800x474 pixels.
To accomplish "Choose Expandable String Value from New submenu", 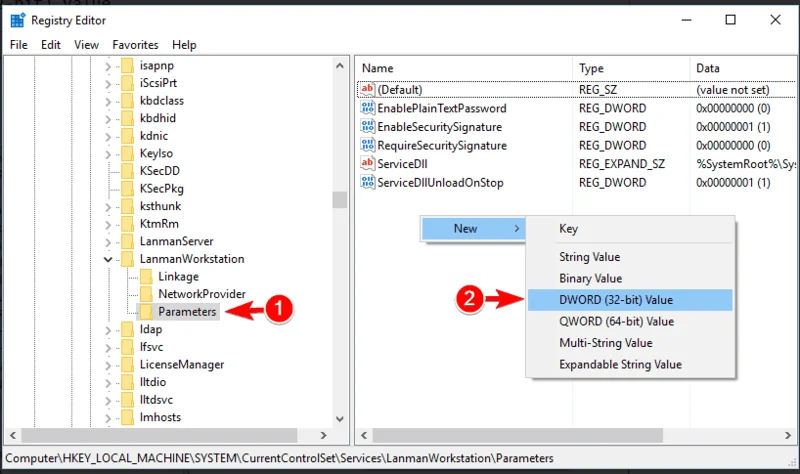I will pyautogui.click(x=630, y=364).
